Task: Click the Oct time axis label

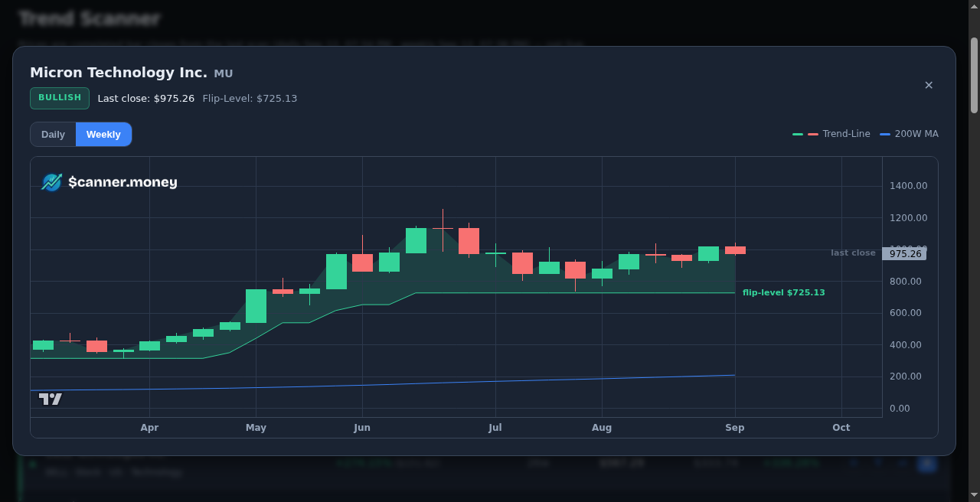Action: [x=841, y=428]
